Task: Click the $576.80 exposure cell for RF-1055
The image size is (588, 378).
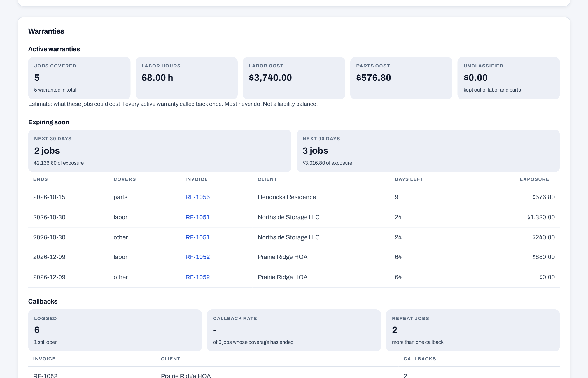Action: click(x=543, y=197)
